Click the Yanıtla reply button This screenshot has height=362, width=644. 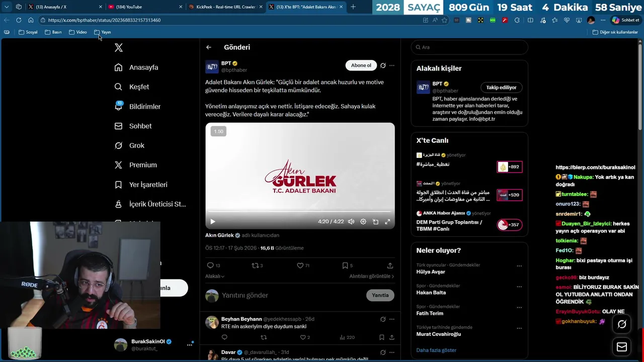380,295
